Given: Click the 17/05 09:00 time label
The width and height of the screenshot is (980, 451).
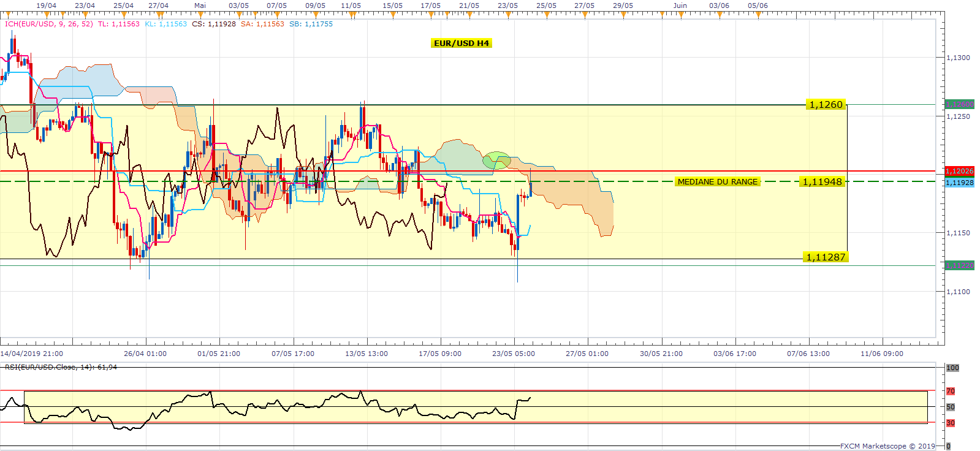Looking at the screenshot, I should [440, 354].
